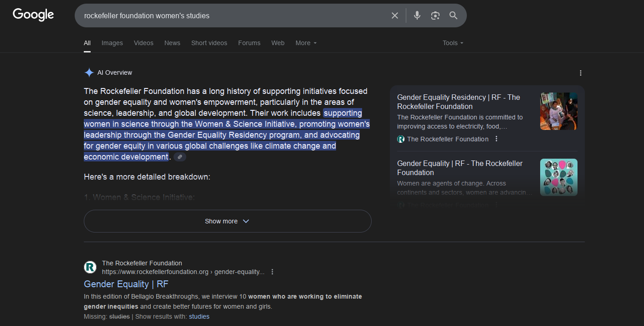Open the Short videos tab
Viewport: 644px width, 326px height.
pos(209,43)
